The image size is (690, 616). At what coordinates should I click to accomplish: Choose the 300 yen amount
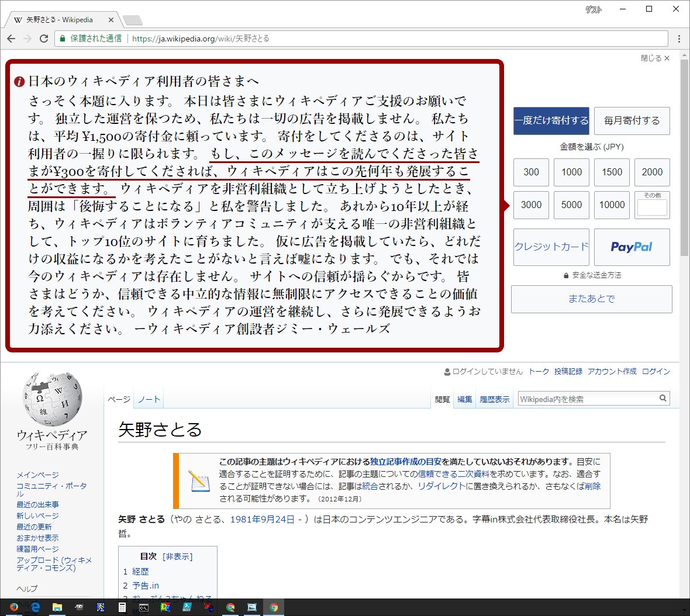(531, 172)
